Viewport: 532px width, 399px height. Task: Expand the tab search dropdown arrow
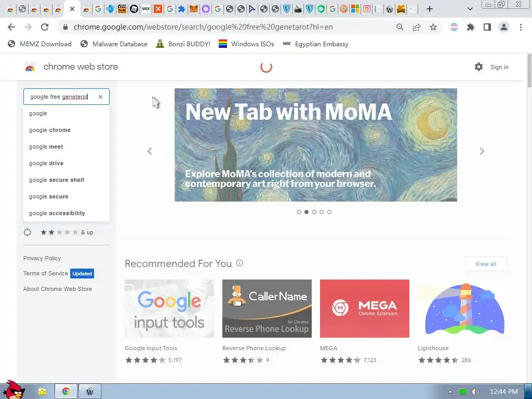[x=470, y=9]
